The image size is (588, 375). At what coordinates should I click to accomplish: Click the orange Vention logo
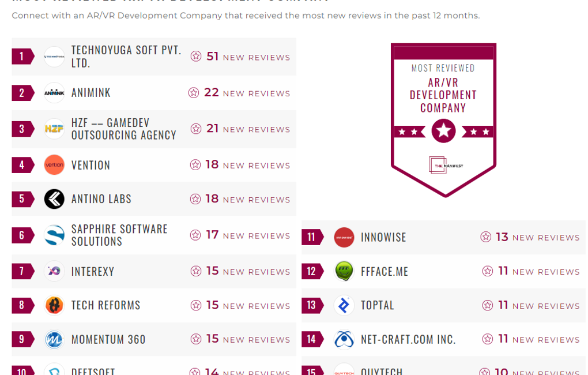[x=54, y=165]
